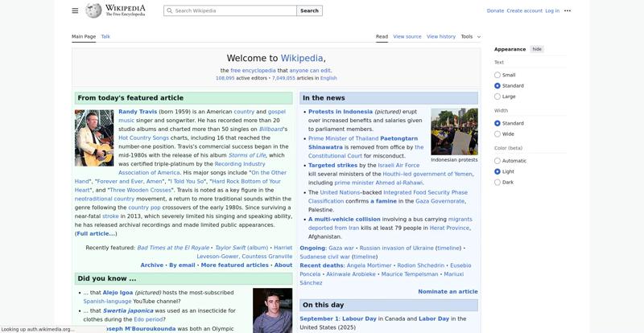Open Angela Mortimer link

(x=369, y=265)
